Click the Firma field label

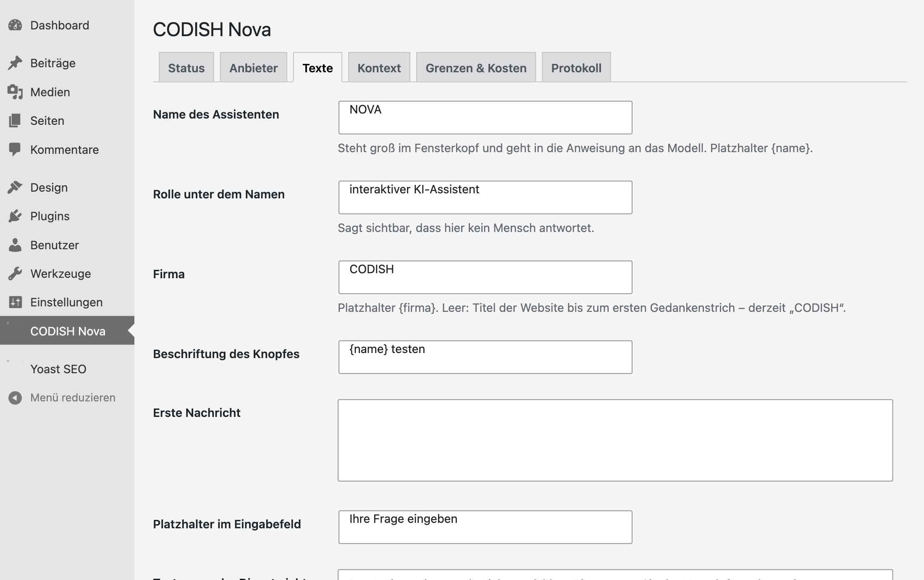click(x=169, y=274)
